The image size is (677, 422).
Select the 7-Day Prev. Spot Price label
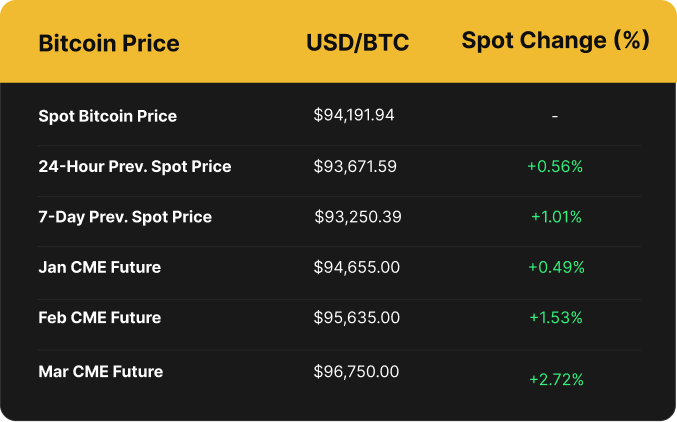pyautogui.click(x=125, y=217)
